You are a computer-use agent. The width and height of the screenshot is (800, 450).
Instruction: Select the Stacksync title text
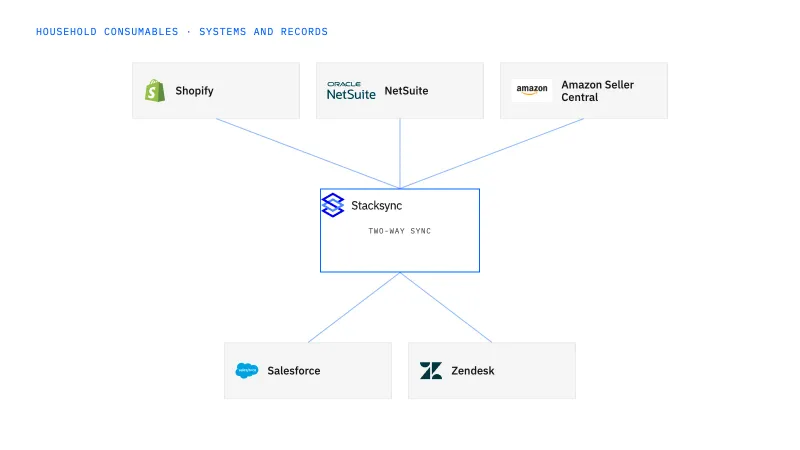point(377,206)
